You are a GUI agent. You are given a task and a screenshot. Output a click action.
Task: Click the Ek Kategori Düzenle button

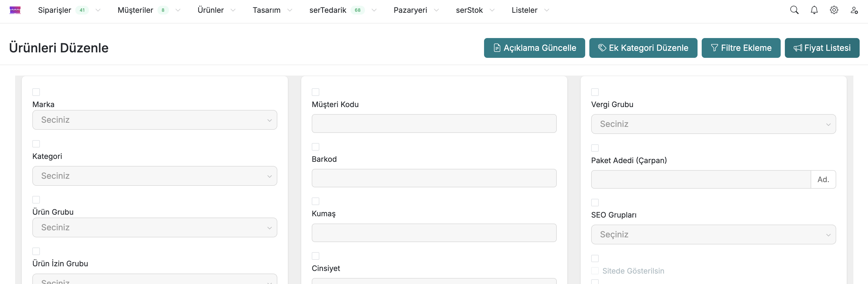pyautogui.click(x=643, y=48)
